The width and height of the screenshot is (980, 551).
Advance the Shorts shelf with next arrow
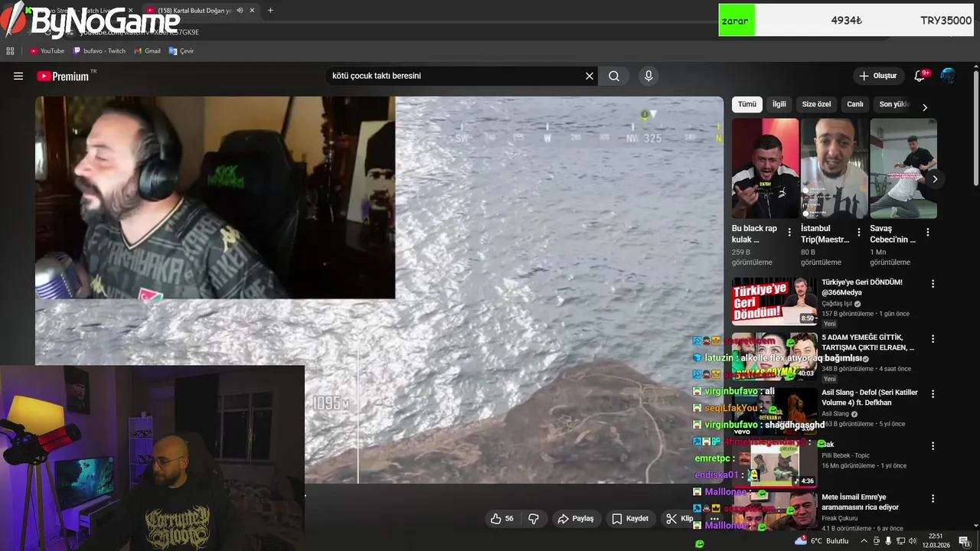click(x=935, y=179)
